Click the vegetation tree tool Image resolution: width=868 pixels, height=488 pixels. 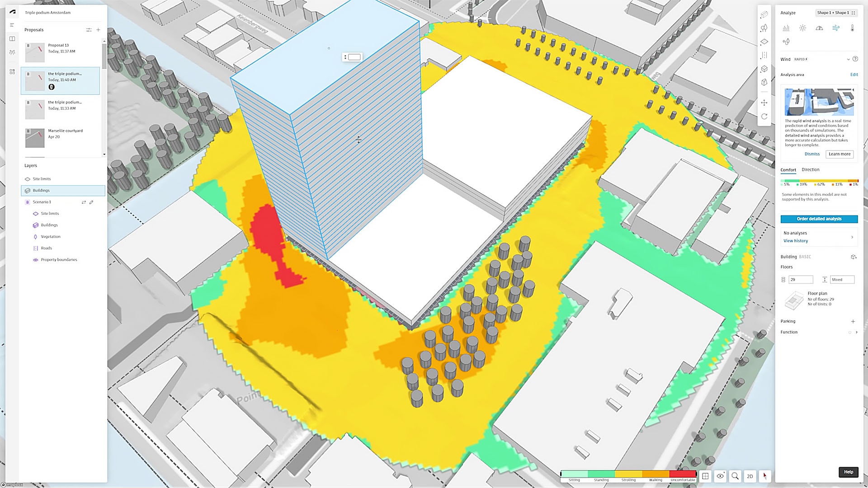pos(764,28)
